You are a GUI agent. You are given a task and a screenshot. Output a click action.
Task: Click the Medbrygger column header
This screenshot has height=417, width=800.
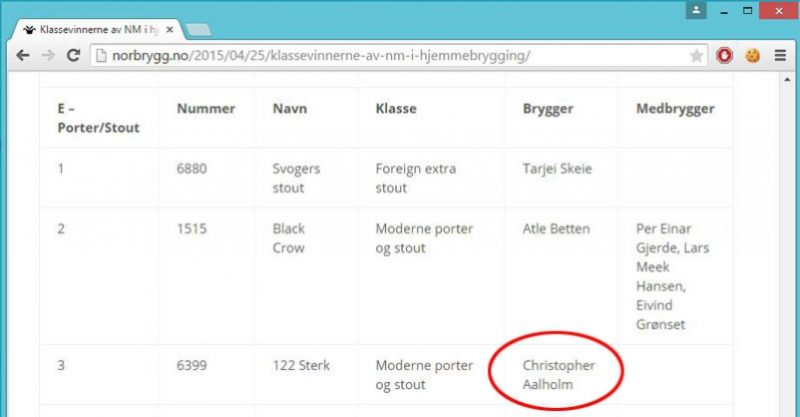point(675,109)
